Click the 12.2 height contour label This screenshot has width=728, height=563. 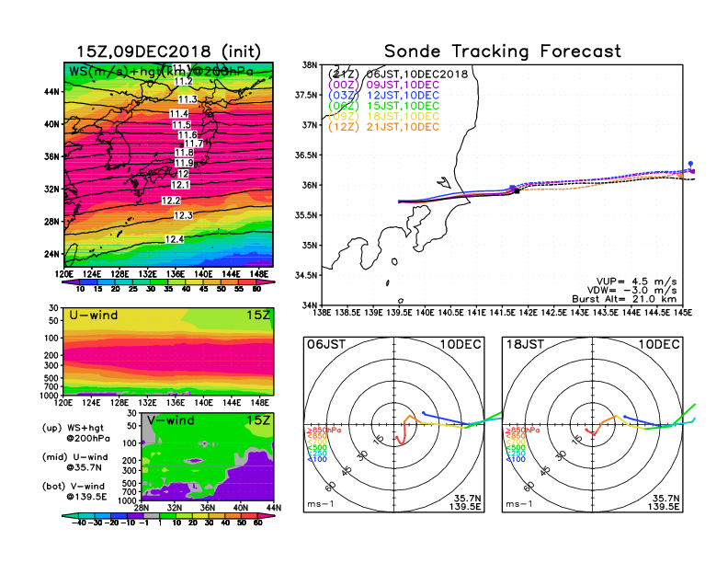click(171, 201)
